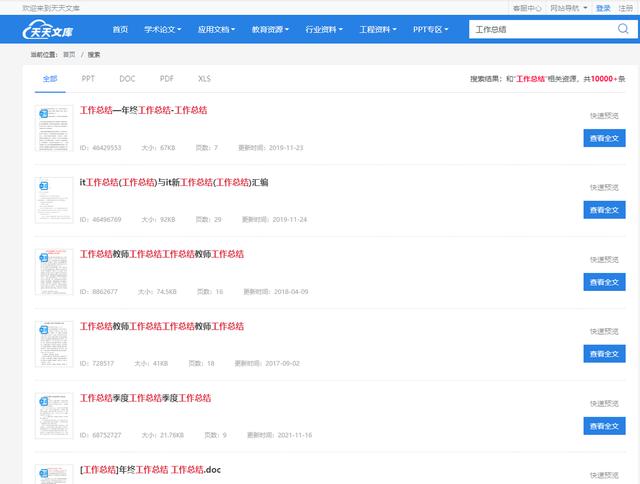This screenshot has height=484, width=640.
Task: Switch to the PPT filter tab
Action: (88, 79)
